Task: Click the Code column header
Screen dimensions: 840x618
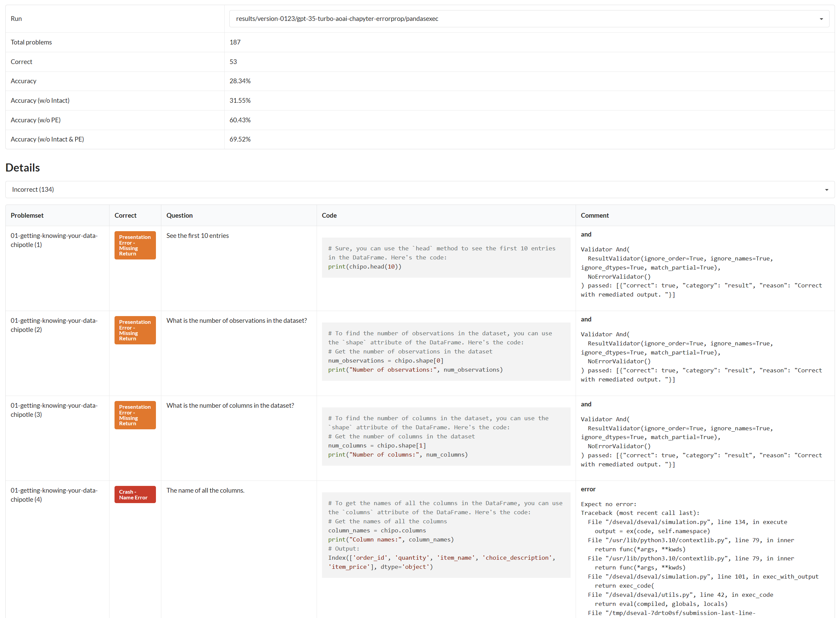Action: click(x=329, y=215)
